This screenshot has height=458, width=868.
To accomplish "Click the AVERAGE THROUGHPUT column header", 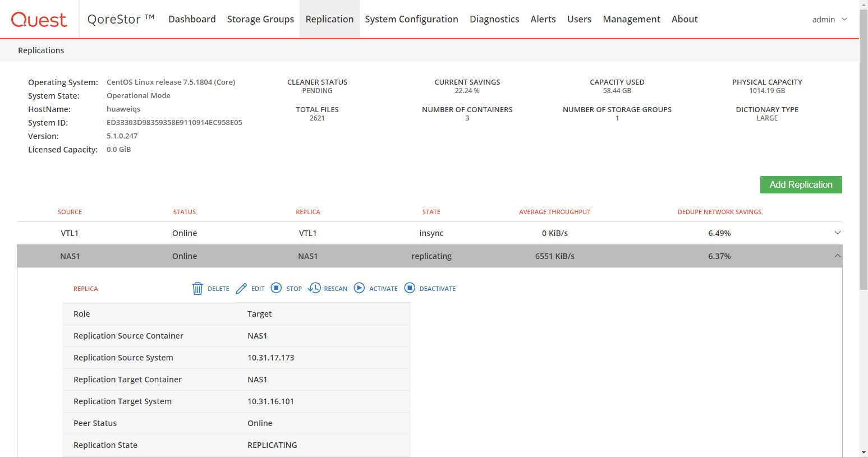I will pyautogui.click(x=555, y=212).
